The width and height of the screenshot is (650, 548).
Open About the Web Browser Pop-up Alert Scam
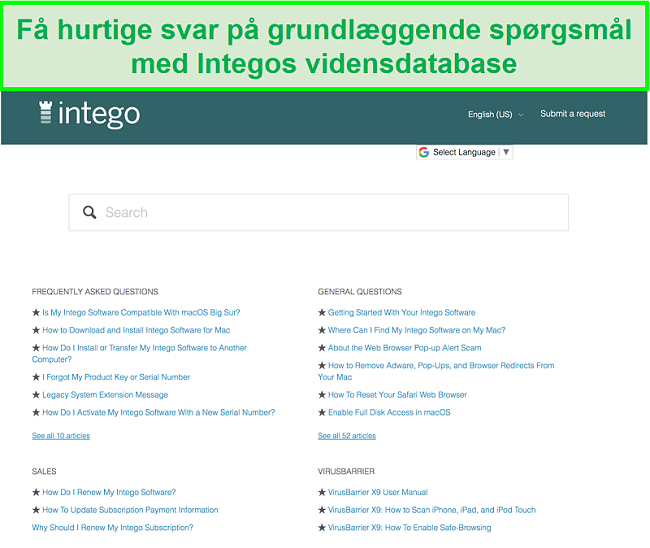tap(405, 348)
